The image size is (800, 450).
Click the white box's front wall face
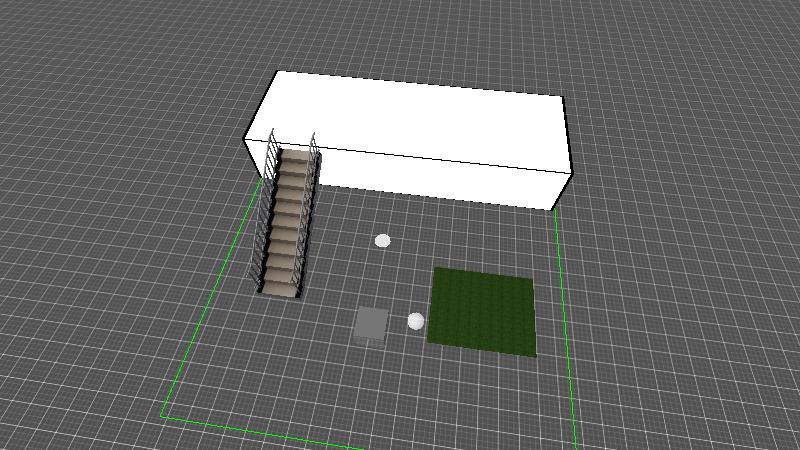click(440, 177)
